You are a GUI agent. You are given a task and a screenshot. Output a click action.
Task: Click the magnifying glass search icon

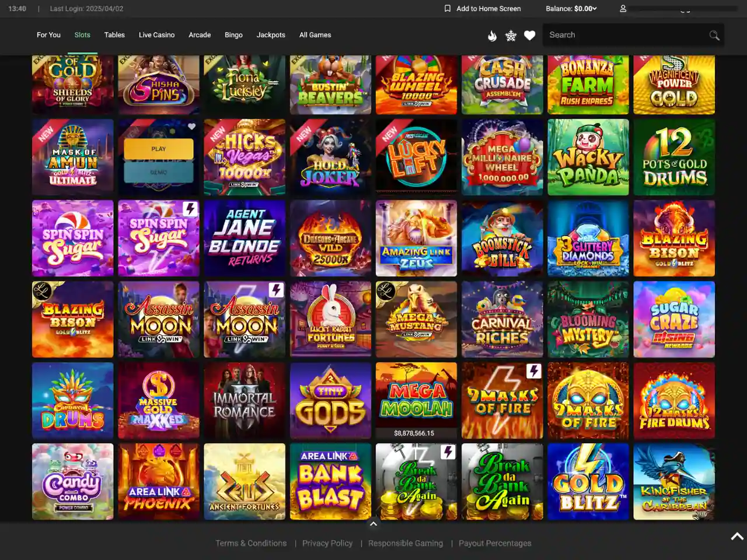pyautogui.click(x=714, y=36)
